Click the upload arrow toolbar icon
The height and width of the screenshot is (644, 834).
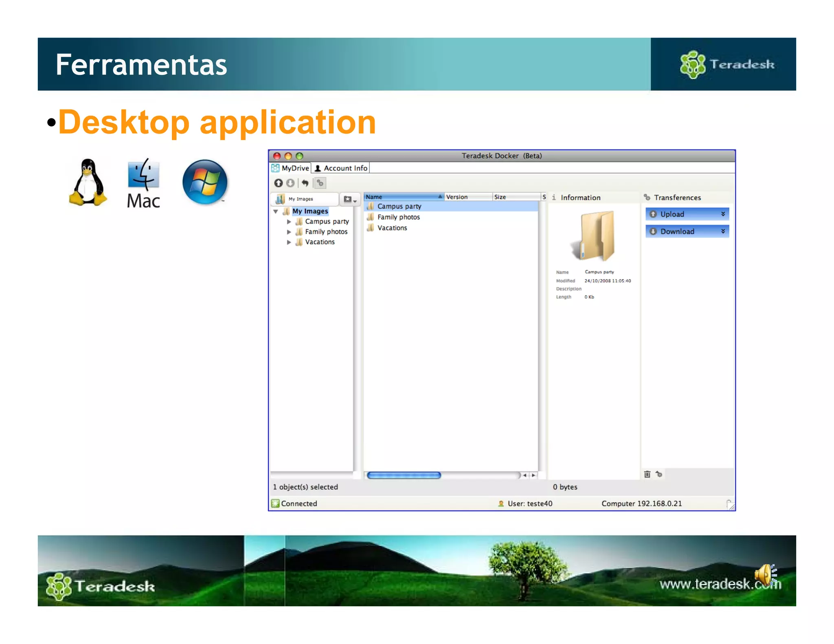coord(279,183)
